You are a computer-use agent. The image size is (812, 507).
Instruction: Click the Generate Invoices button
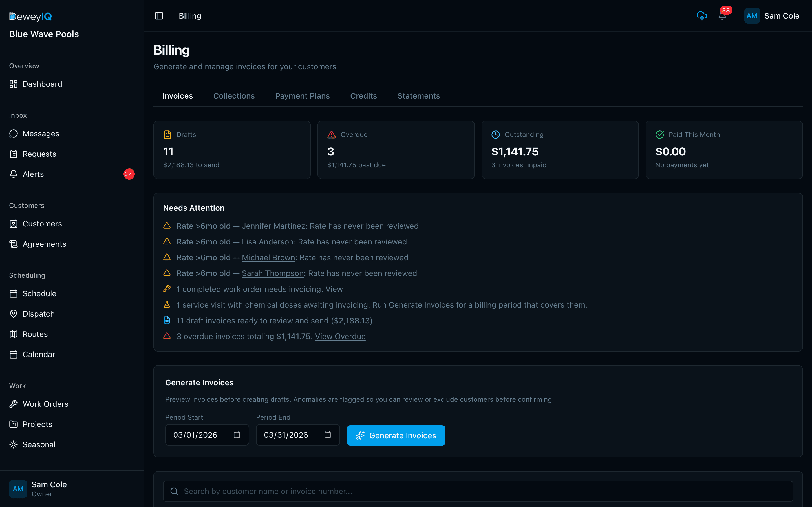[x=396, y=435]
